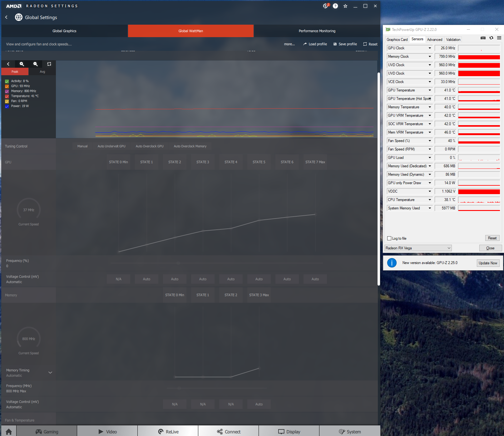Image resolution: width=504 pixels, height=436 pixels.
Task: Open Radeon notifications icon with badge
Action: point(326,6)
